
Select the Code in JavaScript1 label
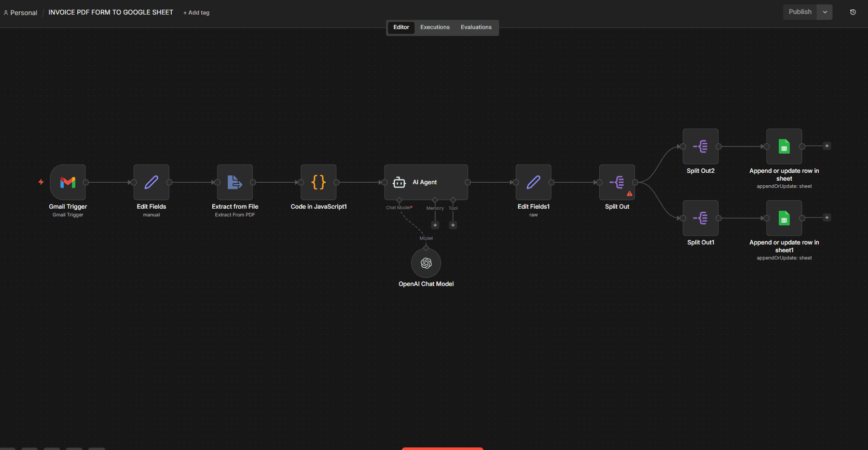[319, 207]
